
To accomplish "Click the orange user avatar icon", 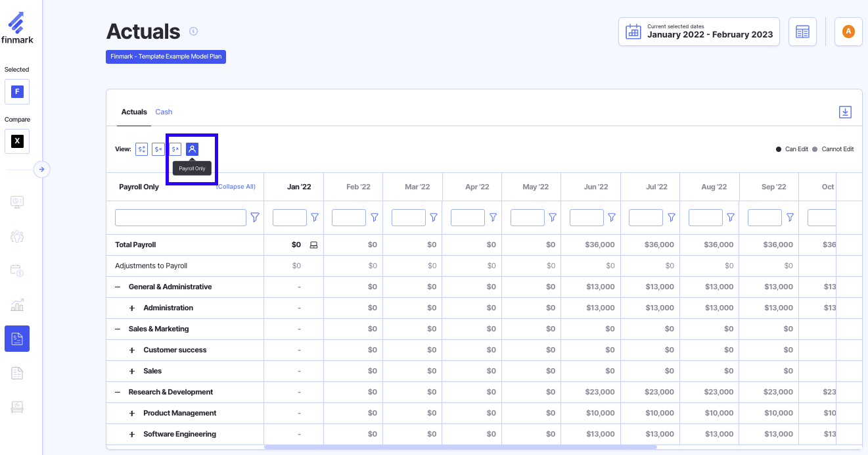I will (848, 32).
